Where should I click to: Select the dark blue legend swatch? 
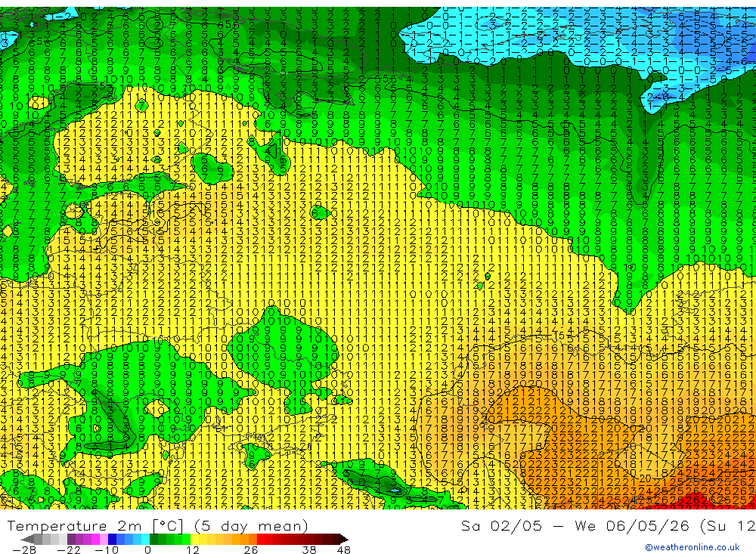[112, 540]
